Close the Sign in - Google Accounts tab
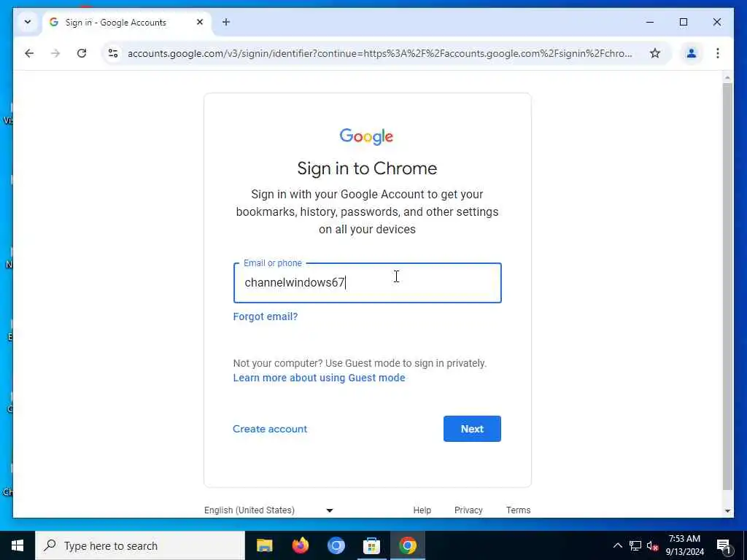 200,22
